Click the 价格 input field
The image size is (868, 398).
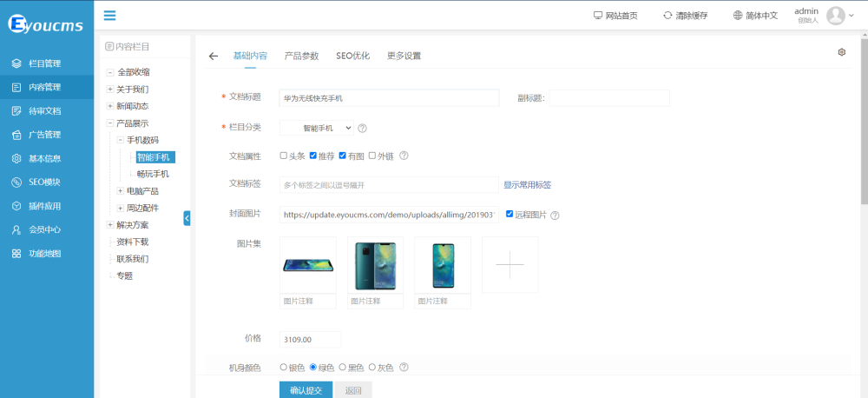pos(310,339)
